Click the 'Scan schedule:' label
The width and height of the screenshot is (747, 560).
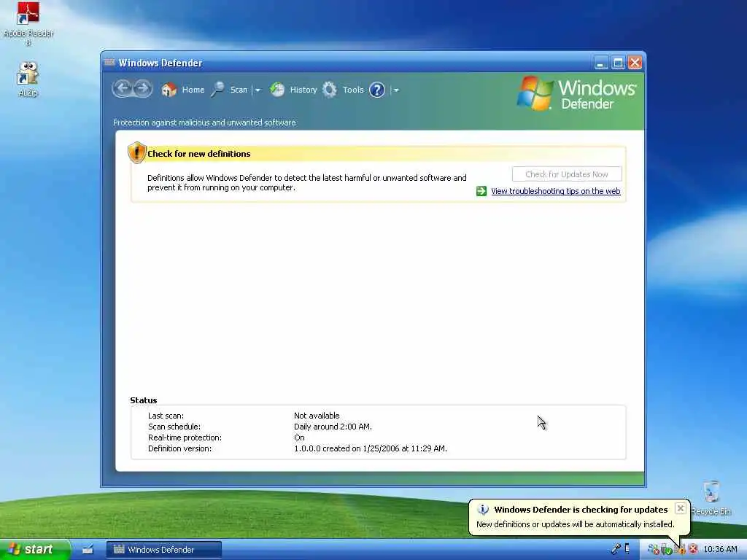point(174,426)
